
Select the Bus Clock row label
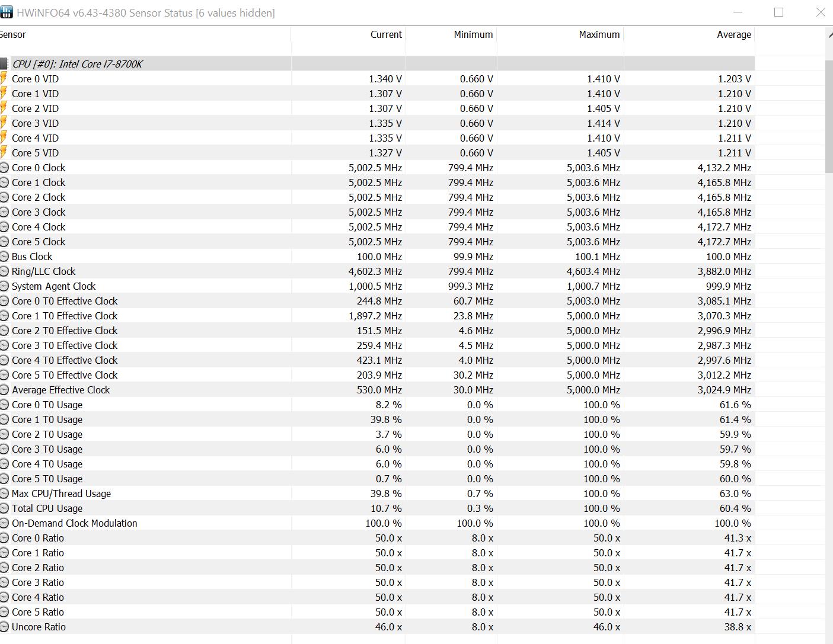pos(32,257)
